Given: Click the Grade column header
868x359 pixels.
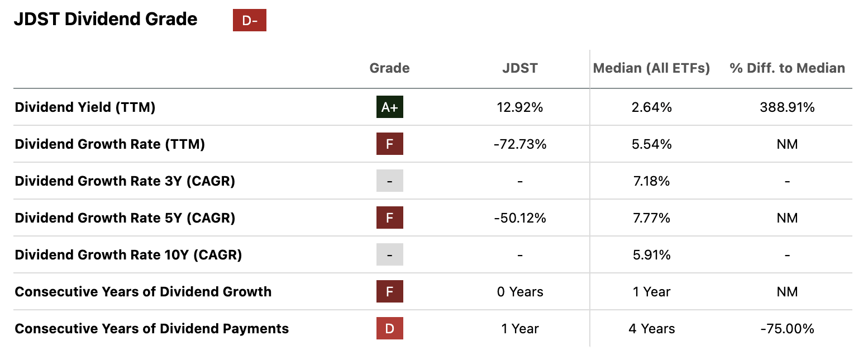Looking at the screenshot, I should click(389, 68).
